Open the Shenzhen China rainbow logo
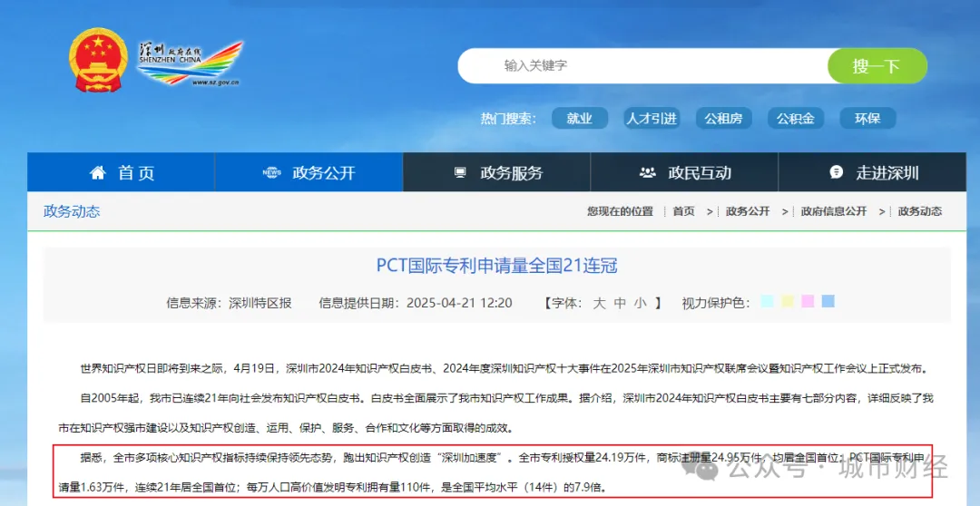This screenshot has width=980, height=506. coord(189,63)
